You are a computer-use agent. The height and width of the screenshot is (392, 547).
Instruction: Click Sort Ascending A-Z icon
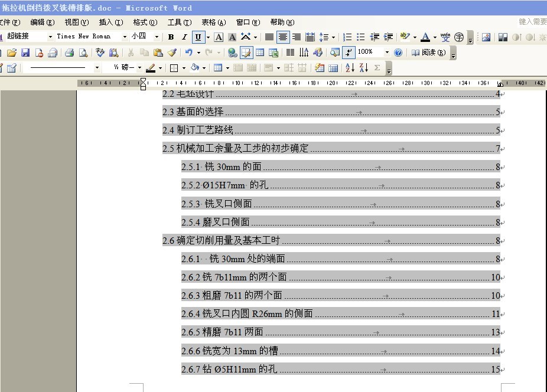pos(350,68)
